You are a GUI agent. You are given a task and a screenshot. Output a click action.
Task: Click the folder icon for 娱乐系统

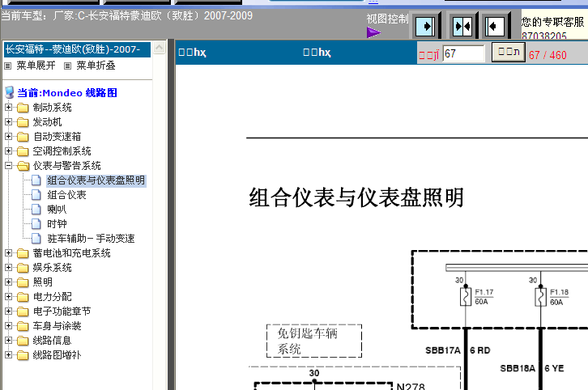pos(23,269)
